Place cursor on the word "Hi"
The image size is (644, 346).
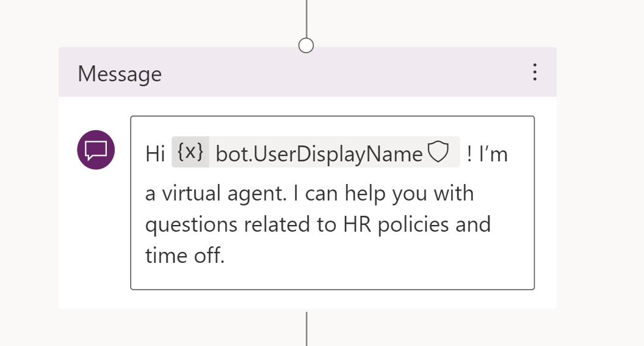click(x=155, y=154)
